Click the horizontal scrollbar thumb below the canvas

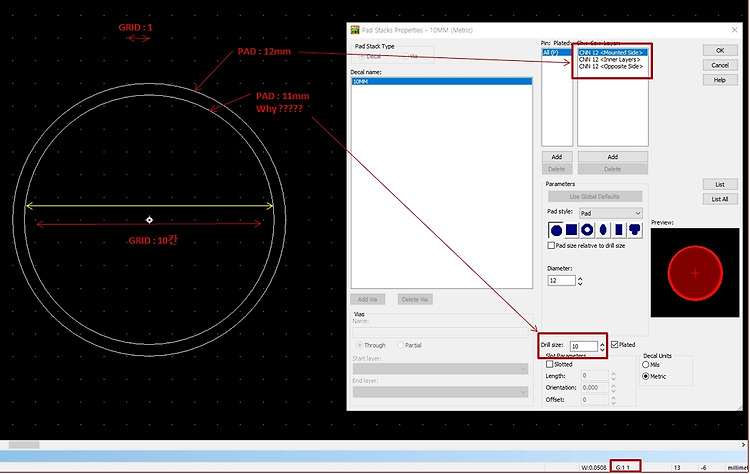click(x=24, y=445)
